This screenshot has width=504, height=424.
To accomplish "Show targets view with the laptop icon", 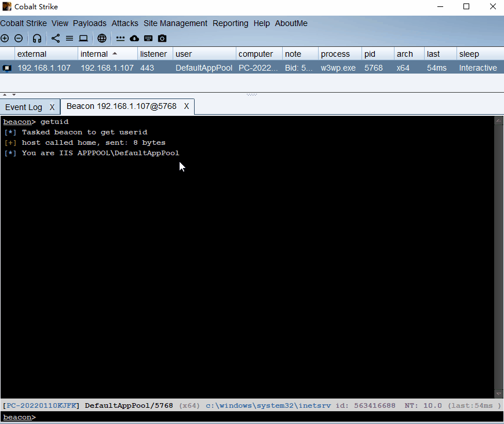I will point(83,39).
